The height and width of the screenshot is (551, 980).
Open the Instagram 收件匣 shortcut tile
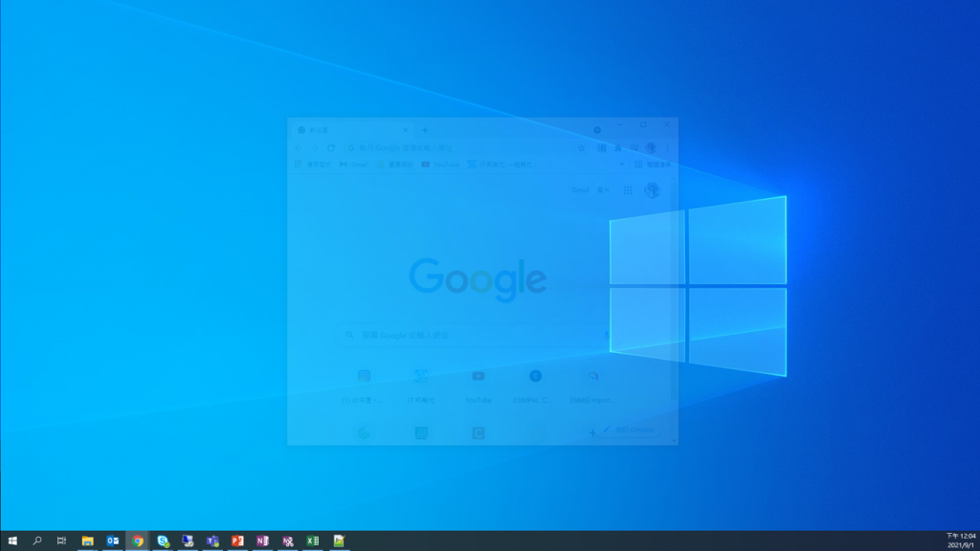[364, 386]
